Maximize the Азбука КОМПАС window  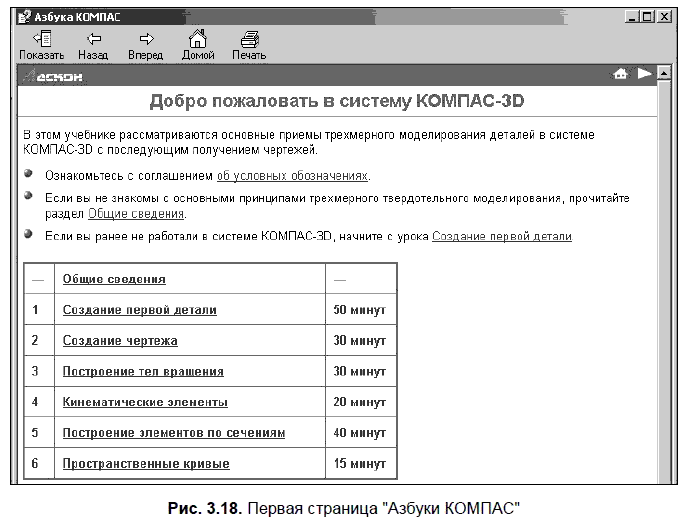(x=647, y=17)
